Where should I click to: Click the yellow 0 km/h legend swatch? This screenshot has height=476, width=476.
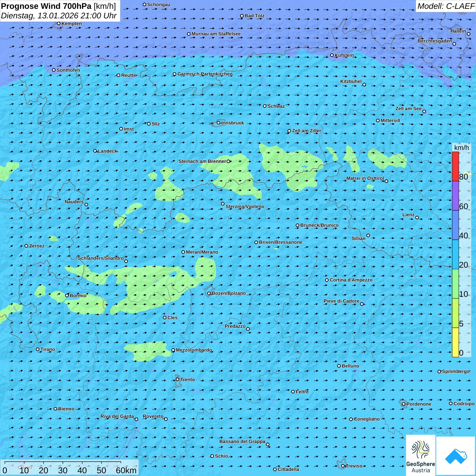pos(455,342)
